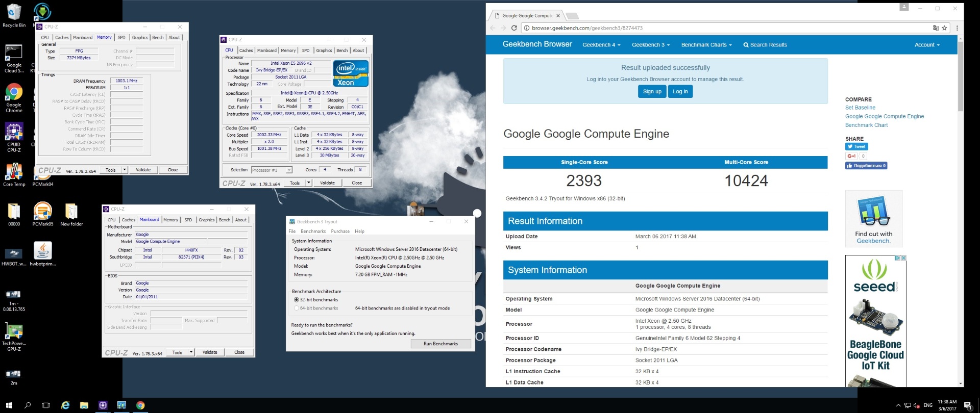The image size is (980, 413).
Task: Bookmark page with Chrome star icon
Action: pyautogui.click(x=944, y=28)
